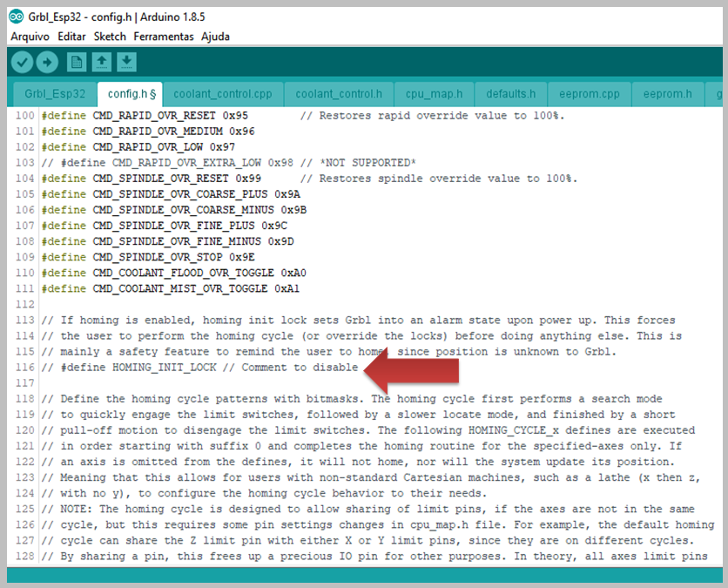Image resolution: width=728 pixels, height=588 pixels.
Task: Open the Editar menu
Action: (x=71, y=37)
